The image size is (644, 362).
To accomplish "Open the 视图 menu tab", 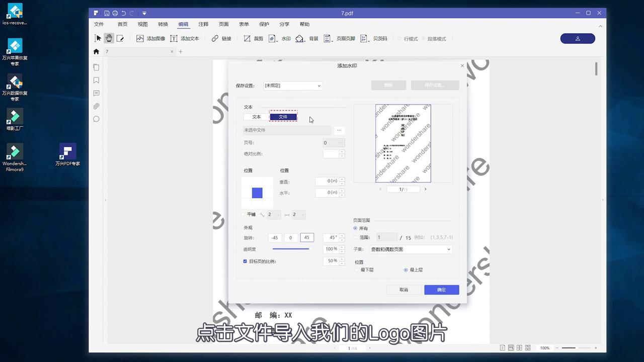I will (x=143, y=24).
